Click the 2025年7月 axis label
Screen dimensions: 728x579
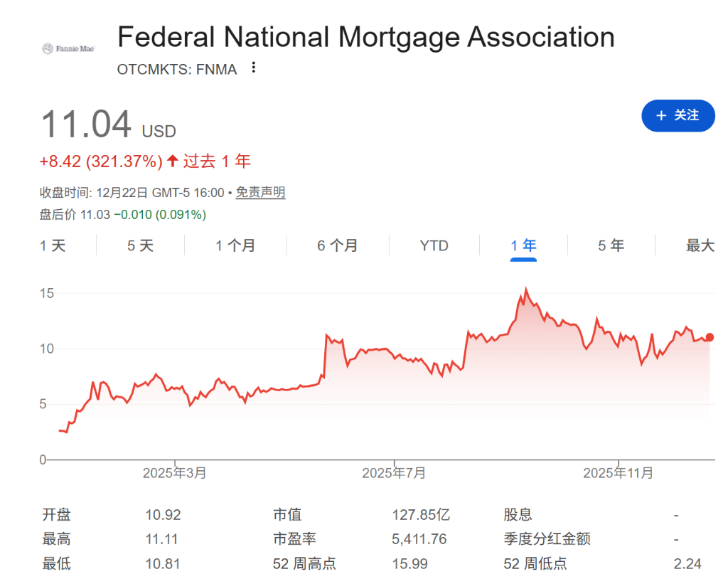[x=393, y=471]
